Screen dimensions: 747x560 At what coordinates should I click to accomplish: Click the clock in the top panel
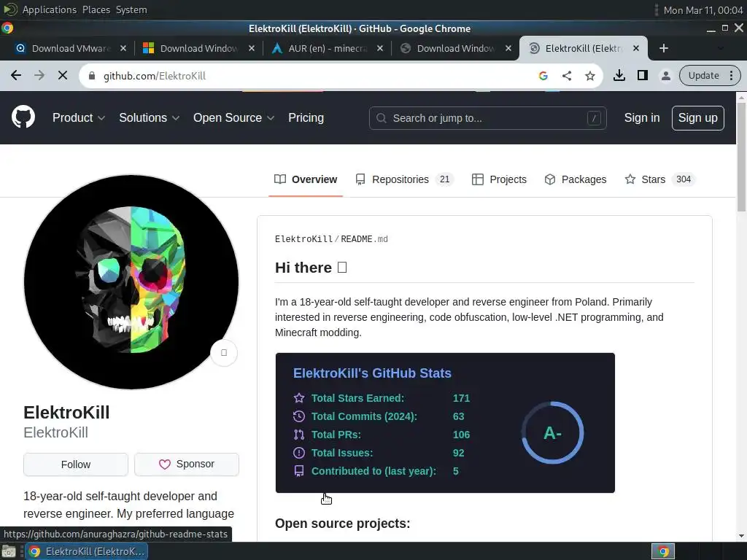pyautogui.click(x=703, y=10)
